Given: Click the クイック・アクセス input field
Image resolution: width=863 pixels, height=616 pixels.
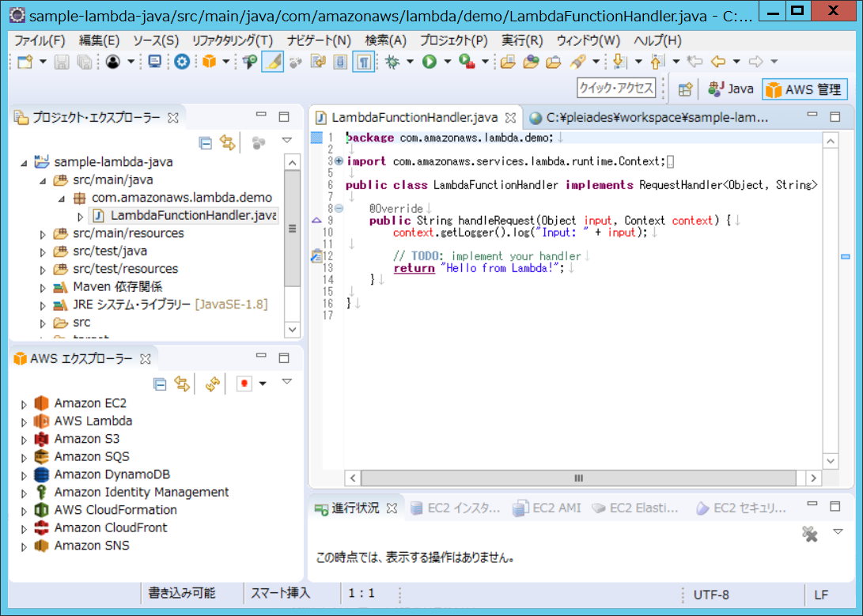Looking at the screenshot, I should tap(616, 88).
